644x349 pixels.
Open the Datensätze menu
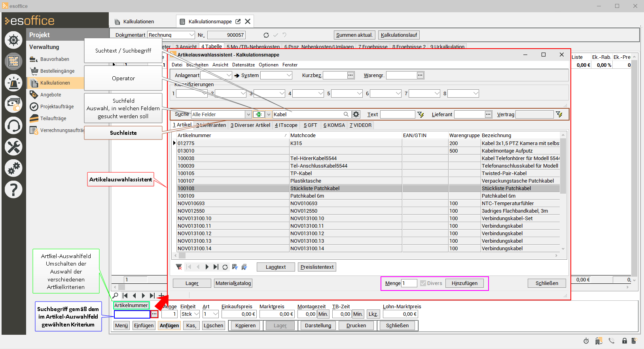click(243, 65)
